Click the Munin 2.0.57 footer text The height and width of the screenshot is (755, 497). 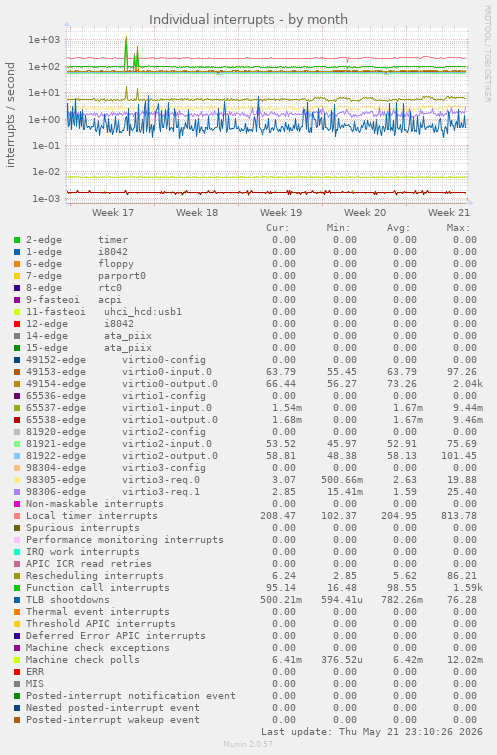(x=248, y=744)
